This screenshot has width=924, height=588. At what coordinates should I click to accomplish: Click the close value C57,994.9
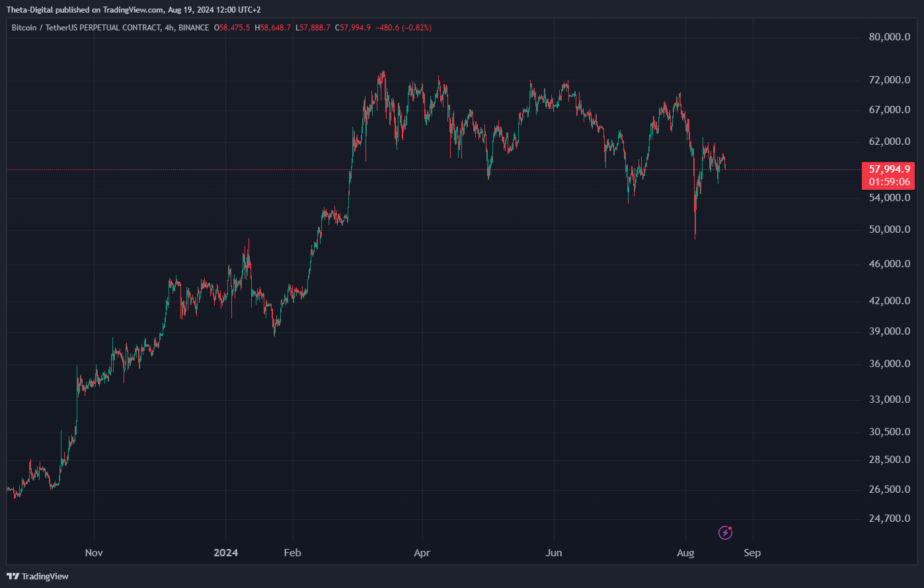coord(353,28)
